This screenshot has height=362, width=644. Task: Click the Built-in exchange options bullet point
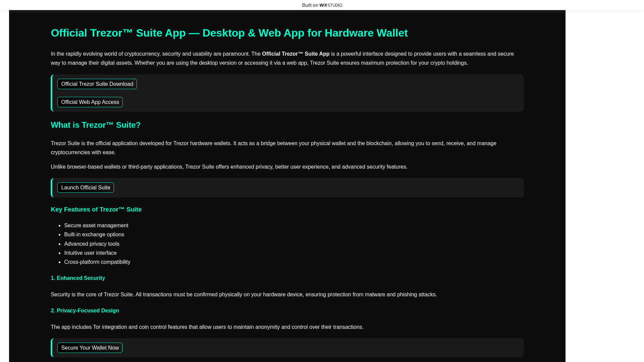click(x=94, y=234)
